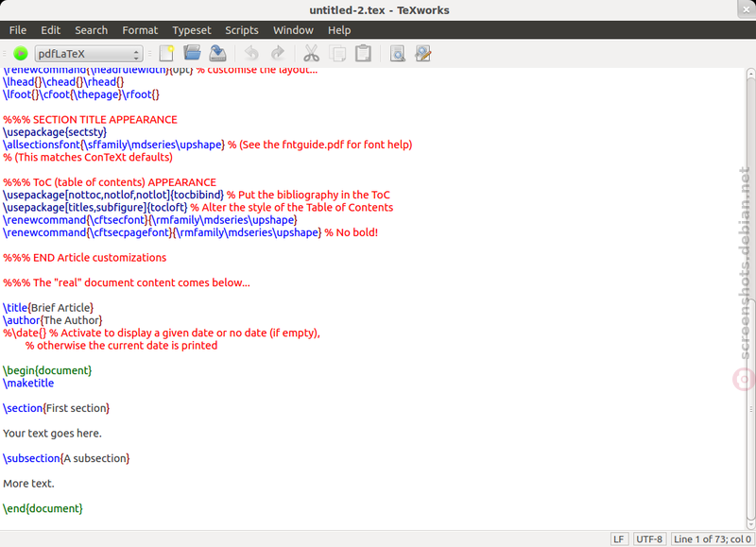The width and height of the screenshot is (756, 547).
Task: Click the \begin{document} line
Action: 47,370
